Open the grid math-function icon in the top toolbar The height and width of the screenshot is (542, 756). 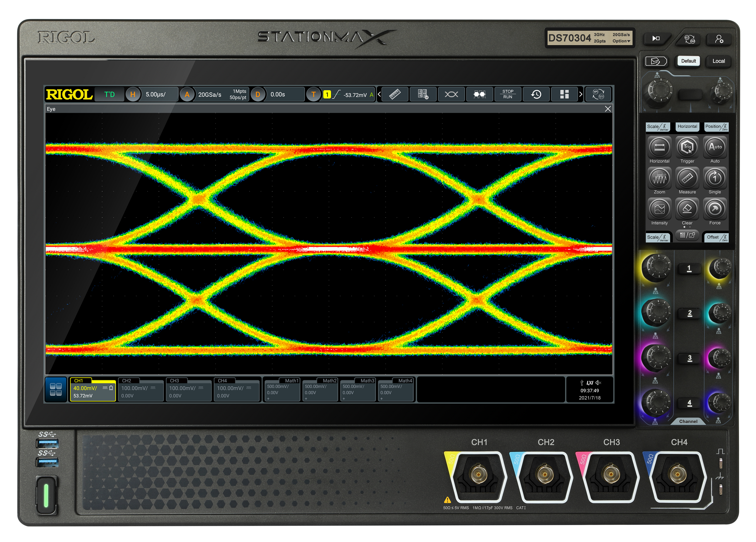(423, 94)
